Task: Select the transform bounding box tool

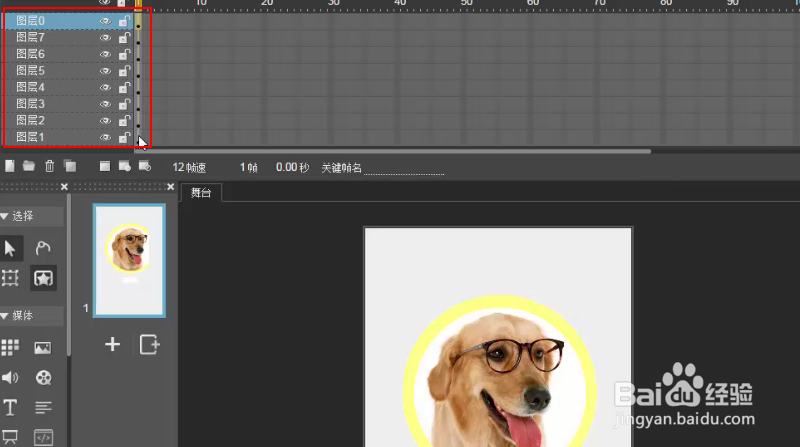Action: pos(10,278)
